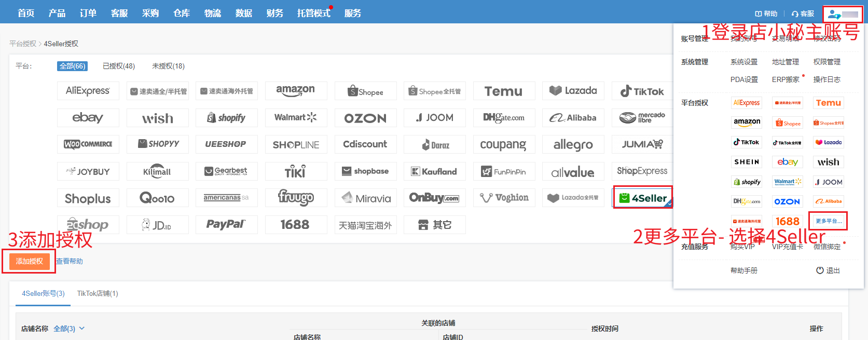This screenshot has width=868, height=340.
Task: Open 客服 support in top-right bar
Action: [803, 13]
